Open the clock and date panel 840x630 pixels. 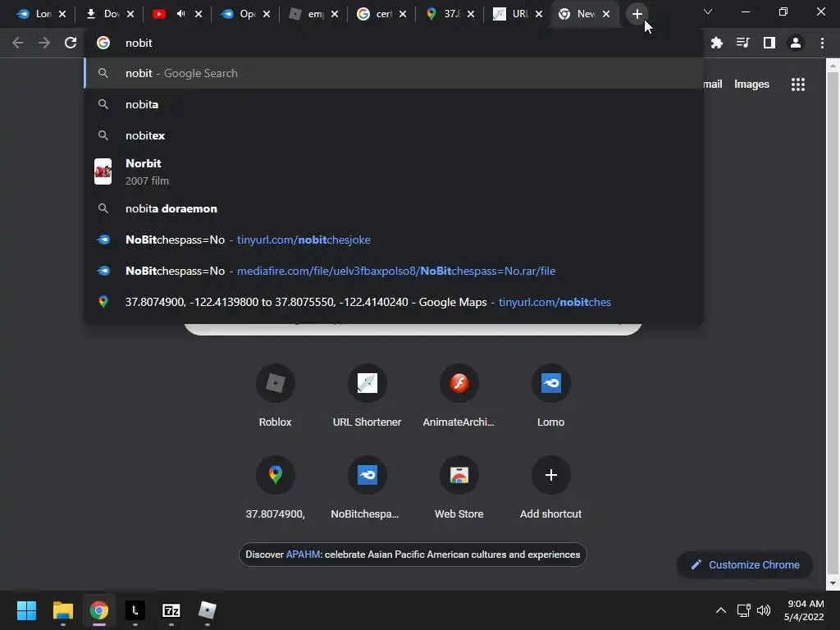pos(804,610)
